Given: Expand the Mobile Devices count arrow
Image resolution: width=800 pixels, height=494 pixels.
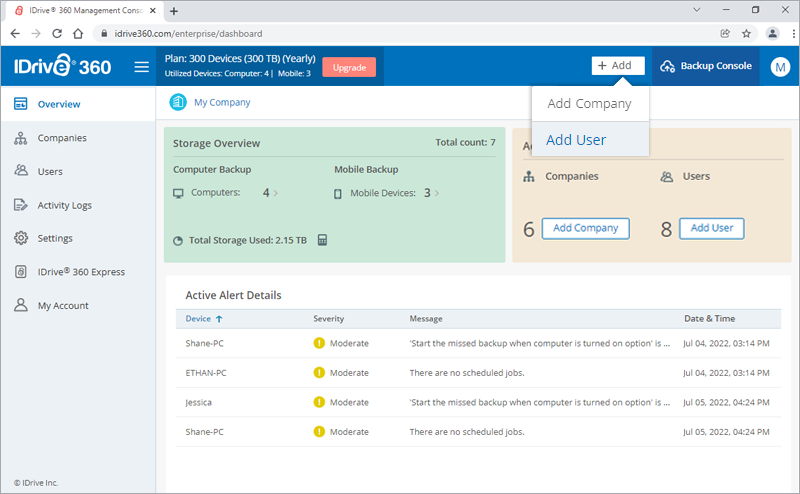Looking at the screenshot, I should [437, 193].
